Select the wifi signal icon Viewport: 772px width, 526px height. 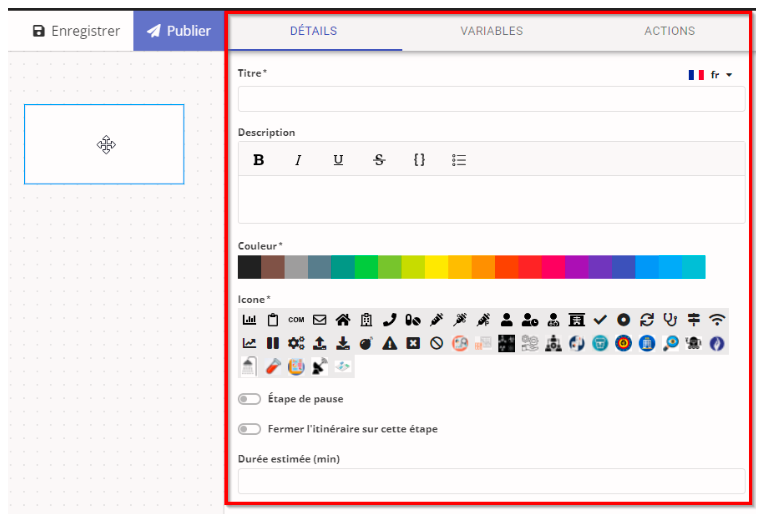[x=717, y=320]
